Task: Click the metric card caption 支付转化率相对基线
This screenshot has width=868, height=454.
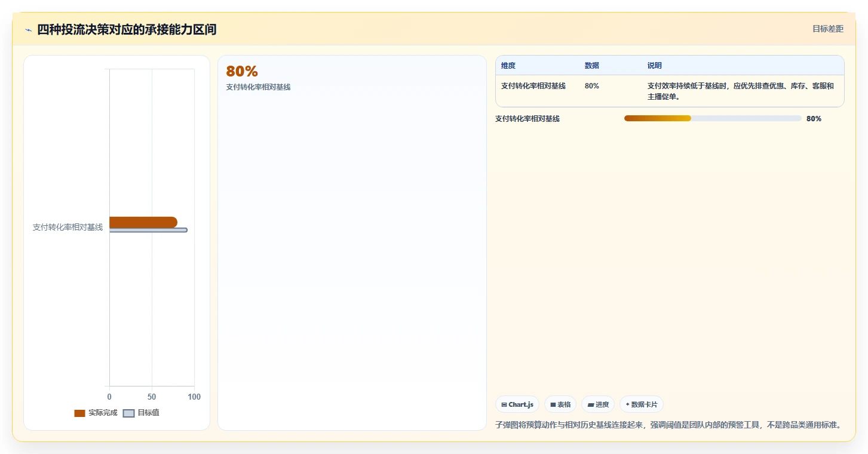Action: 258,87
